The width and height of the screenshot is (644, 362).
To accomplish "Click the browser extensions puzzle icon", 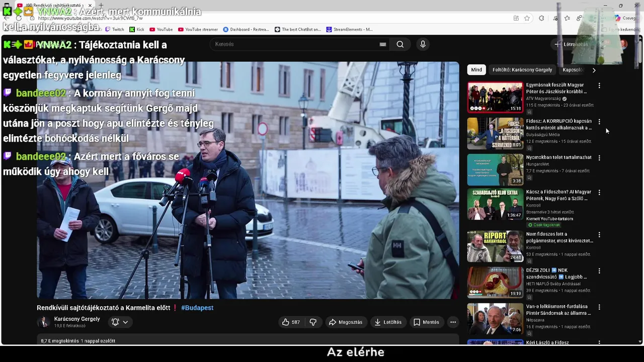I will click(541, 18).
